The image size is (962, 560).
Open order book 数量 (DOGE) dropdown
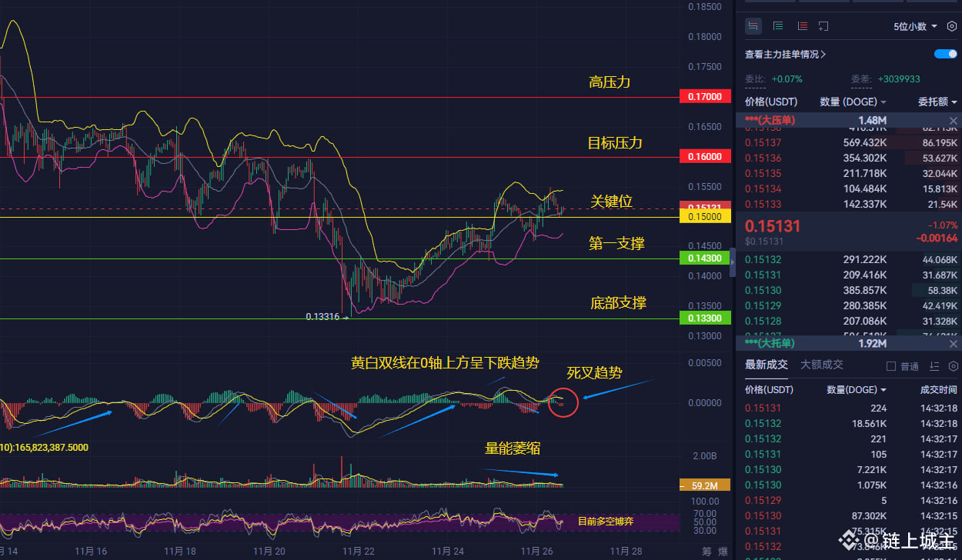853,102
